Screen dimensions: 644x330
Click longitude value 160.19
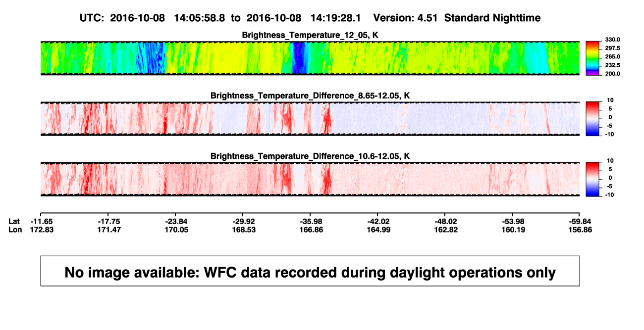(x=512, y=230)
